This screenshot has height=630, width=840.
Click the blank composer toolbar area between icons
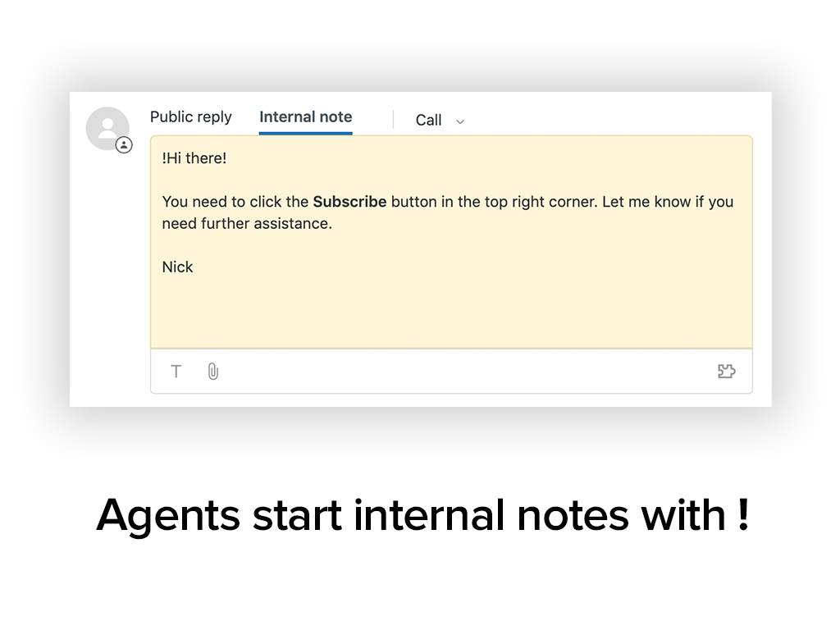468,372
